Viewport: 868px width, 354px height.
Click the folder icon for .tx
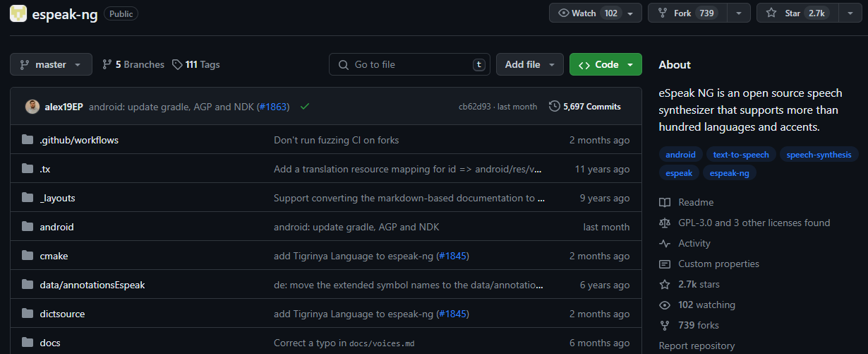click(28, 169)
